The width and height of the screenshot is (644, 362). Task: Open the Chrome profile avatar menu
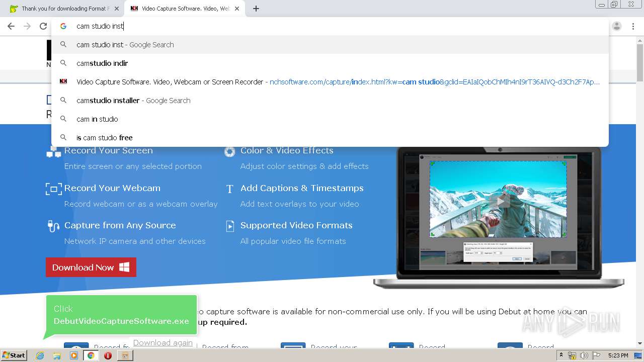click(x=617, y=26)
